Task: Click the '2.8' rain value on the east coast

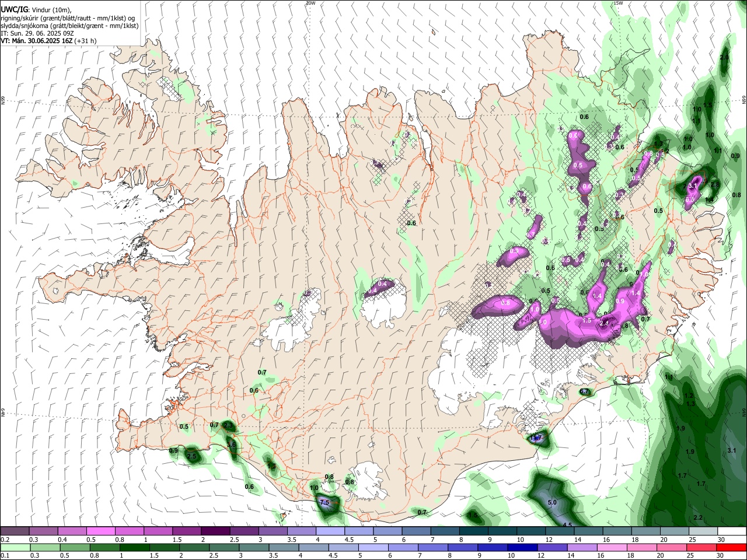Action: (x=715, y=184)
